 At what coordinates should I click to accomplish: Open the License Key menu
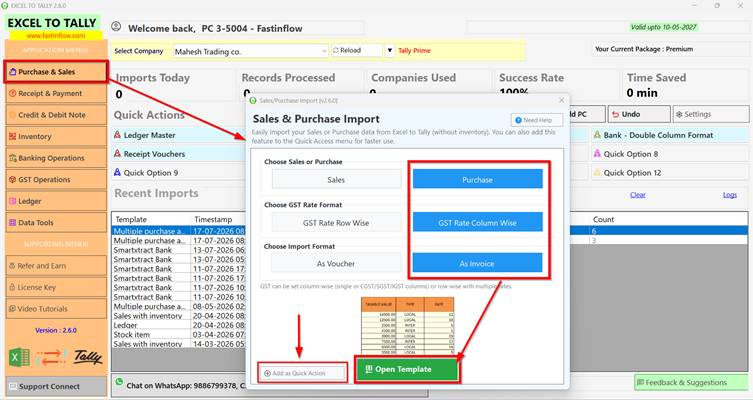56,287
